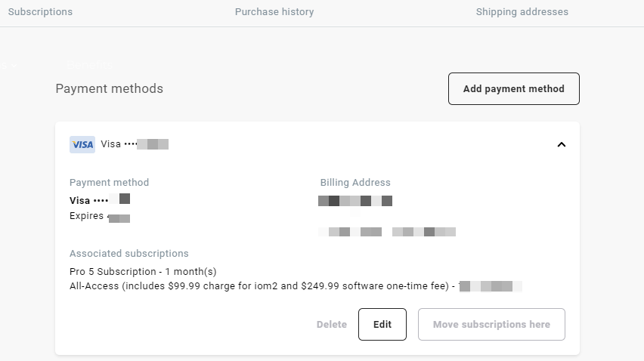Click the faded Benefits menu item
The height and width of the screenshot is (361, 644).
click(x=89, y=65)
